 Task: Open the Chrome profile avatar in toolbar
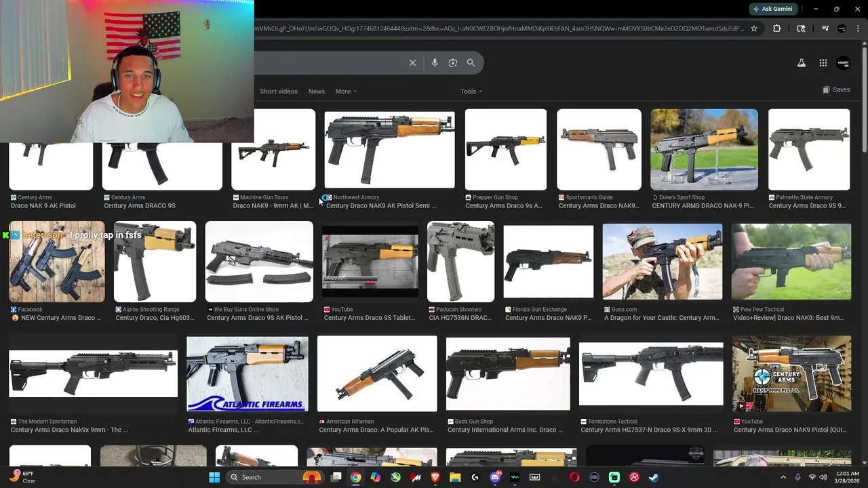coord(842,28)
